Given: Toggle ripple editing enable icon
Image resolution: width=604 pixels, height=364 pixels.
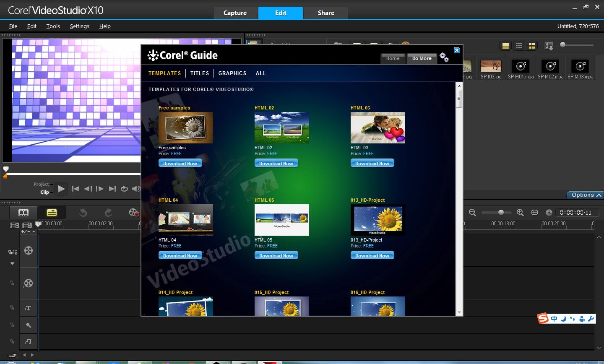Looking at the screenshot, I should [13, 252].
